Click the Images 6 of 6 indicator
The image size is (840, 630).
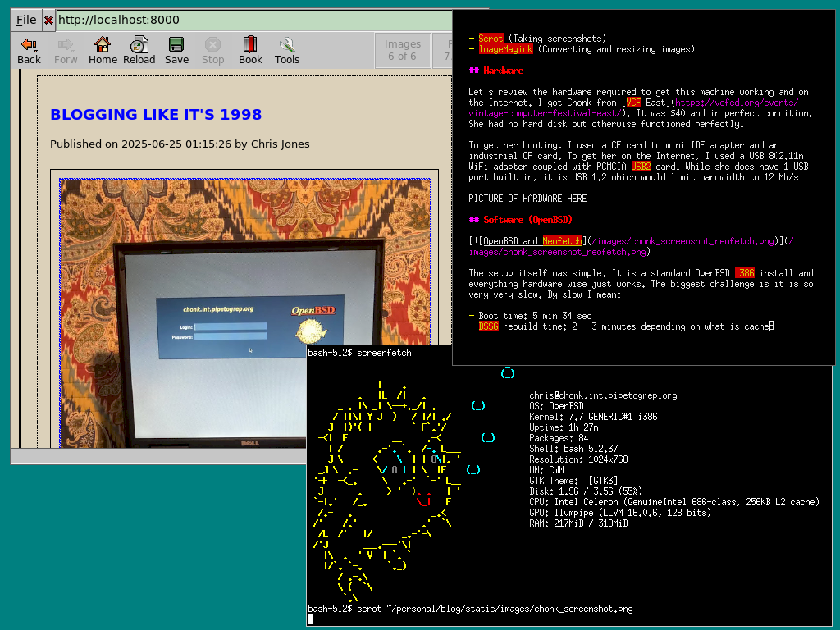402,50
